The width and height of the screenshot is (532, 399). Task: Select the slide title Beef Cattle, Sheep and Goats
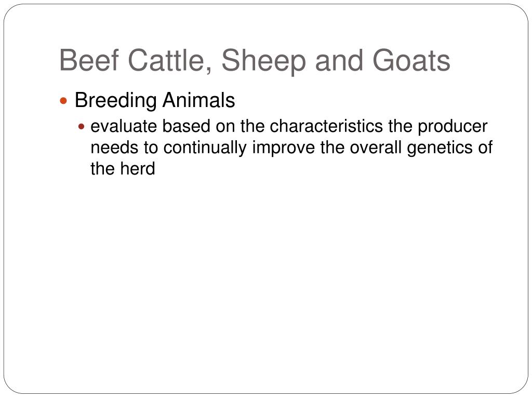point(255,61)
